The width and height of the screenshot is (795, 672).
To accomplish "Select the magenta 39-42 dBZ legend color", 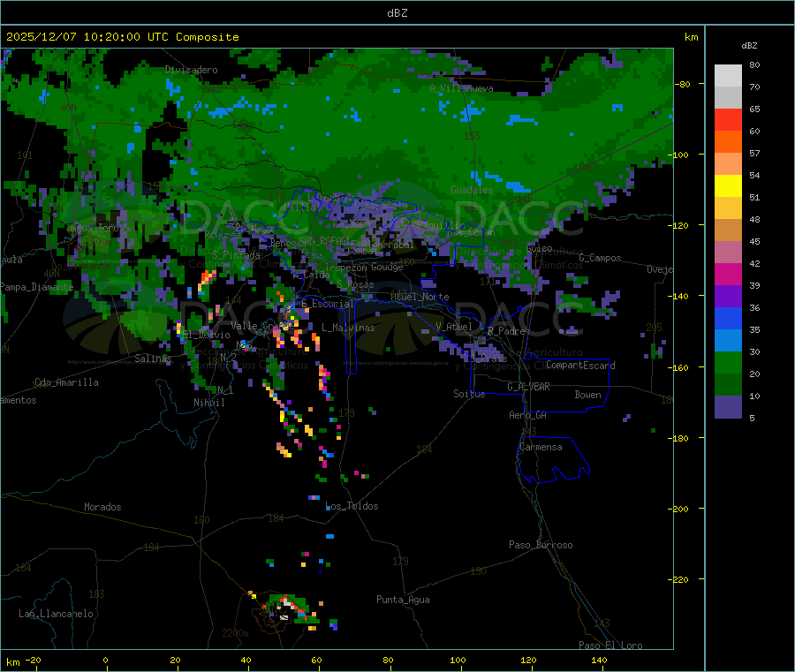I will [x=728, y=274].
